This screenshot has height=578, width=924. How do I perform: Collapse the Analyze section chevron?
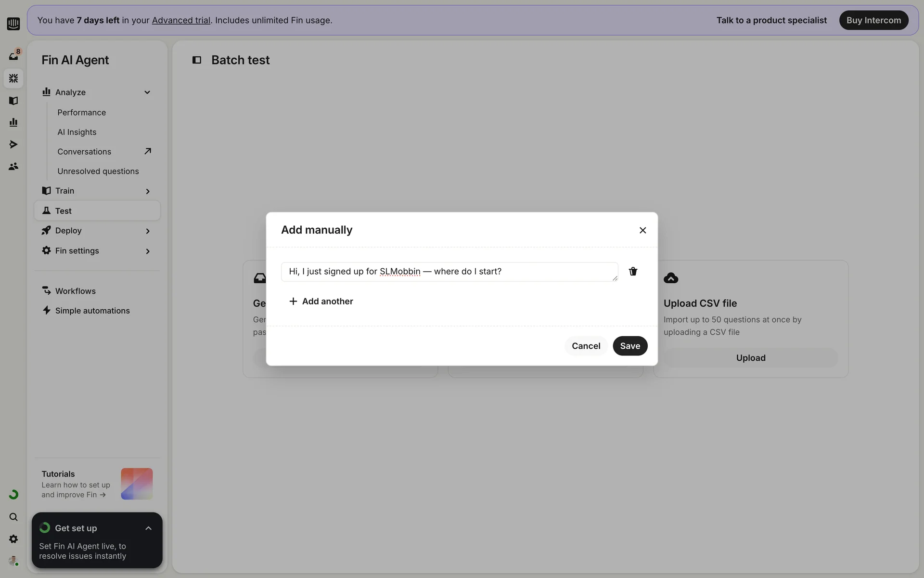[147, 92]
